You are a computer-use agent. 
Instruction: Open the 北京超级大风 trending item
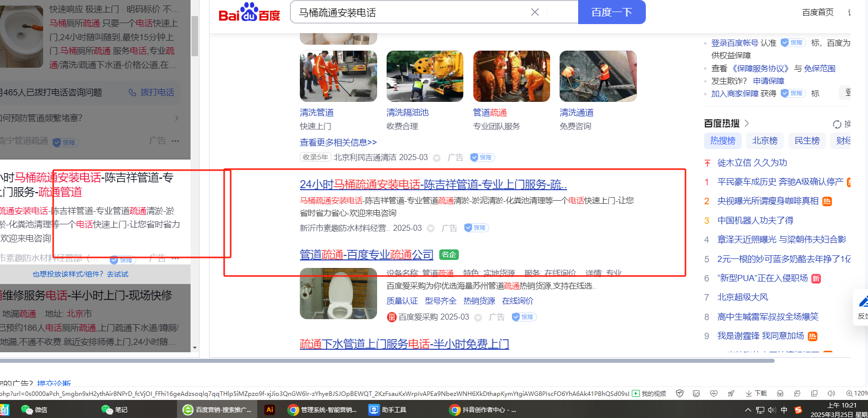743,297
